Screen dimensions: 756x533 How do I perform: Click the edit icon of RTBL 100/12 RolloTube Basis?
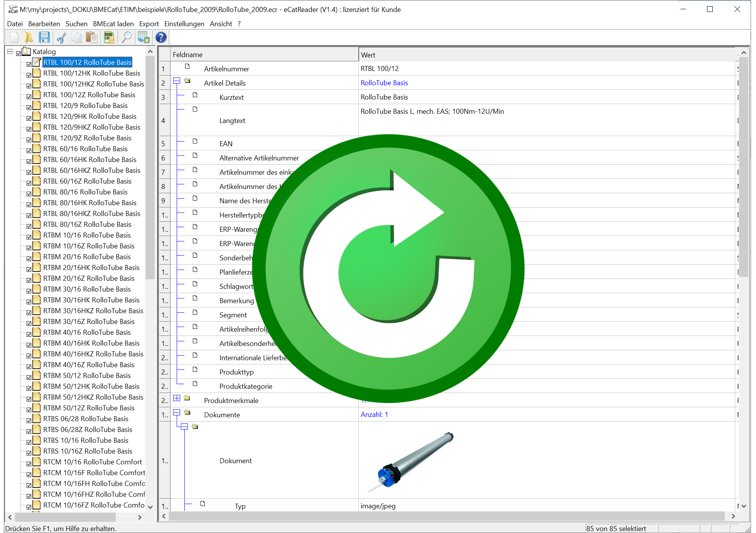pyautogui.click(x=37, y=62)
